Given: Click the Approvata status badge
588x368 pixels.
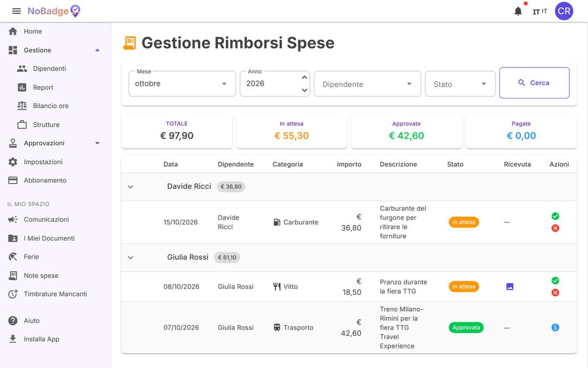Looking at the screenshot, I should click(x=466, y=327).
